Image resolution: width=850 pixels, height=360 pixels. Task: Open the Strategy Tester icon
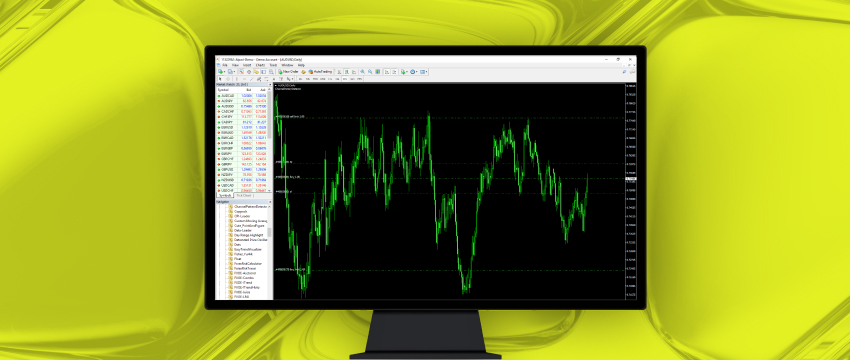click(x=271, y=72)
